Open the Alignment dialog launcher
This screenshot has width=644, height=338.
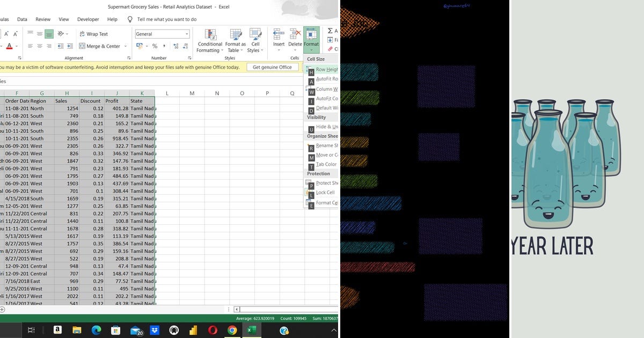[x=129, y=57]
